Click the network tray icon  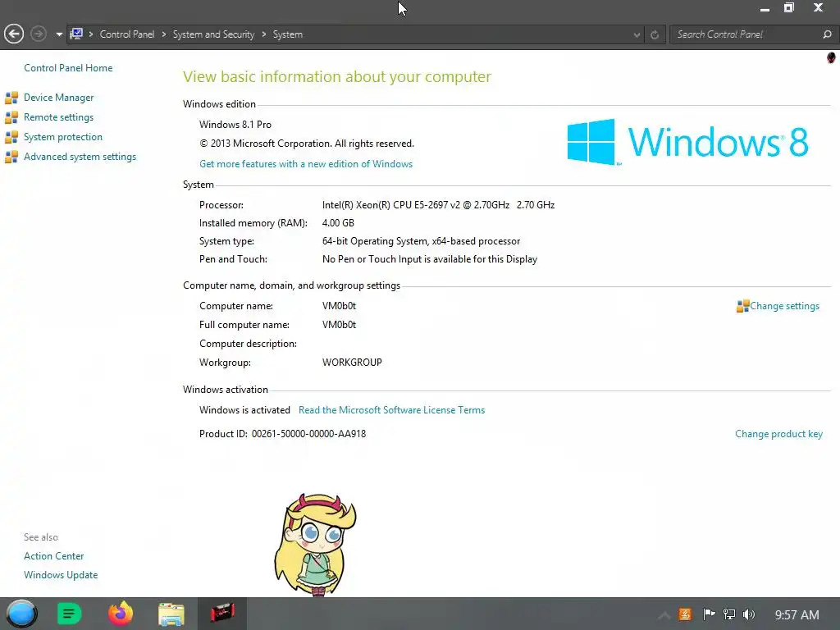click(x=729, y=614)
